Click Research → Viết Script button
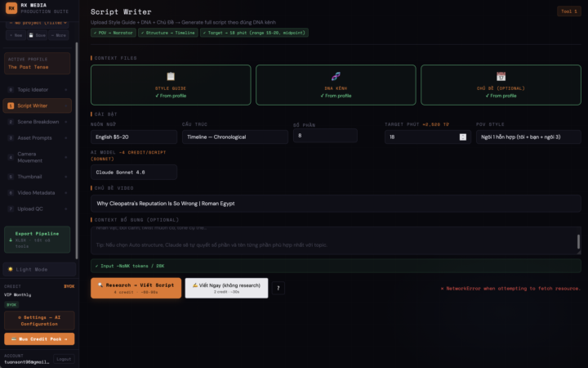Viewport: 588px width, 368px height. (136, 288)
